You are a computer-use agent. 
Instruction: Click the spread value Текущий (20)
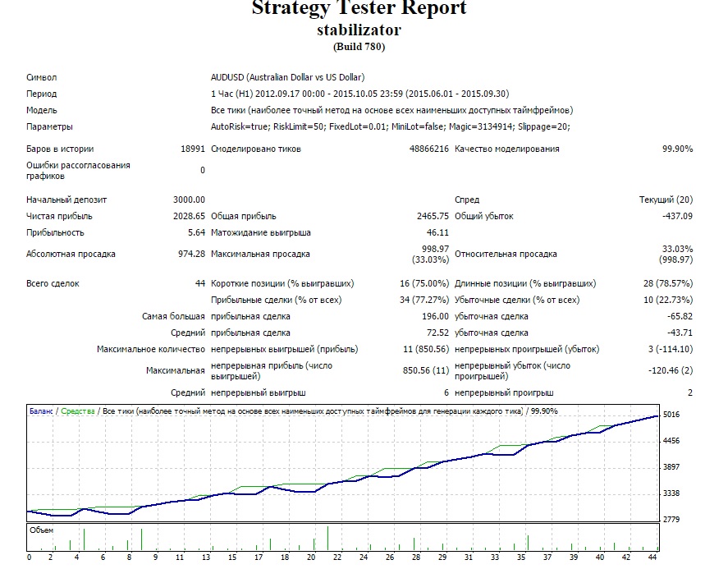click(666, 200)
